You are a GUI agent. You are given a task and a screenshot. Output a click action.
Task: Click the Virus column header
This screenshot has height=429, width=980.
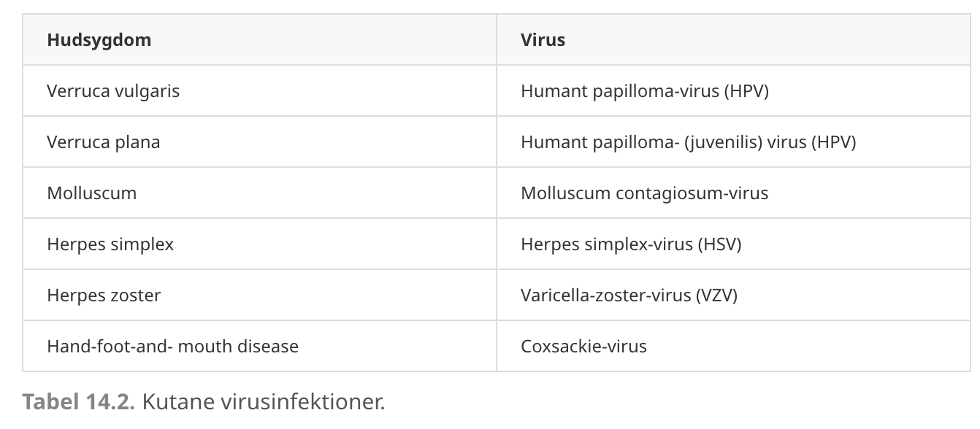[x=734, y=39]
